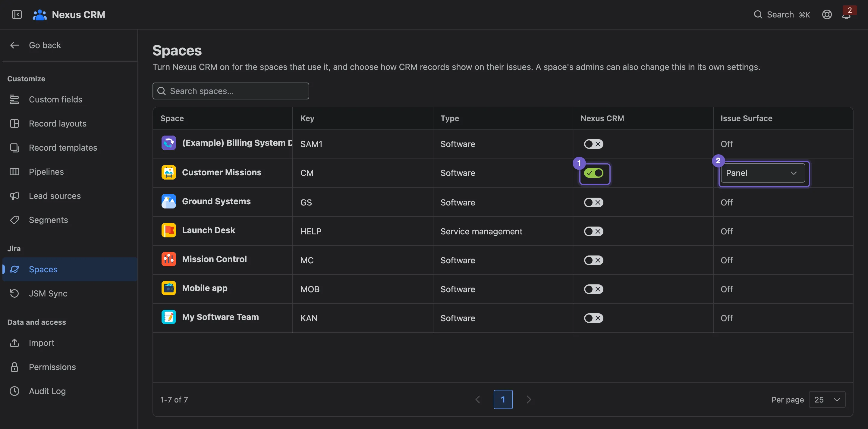The height and width of the screenshot is (429, 868).
Task: Click the Mobile app space avatar
Action: (x=168, y=288)
